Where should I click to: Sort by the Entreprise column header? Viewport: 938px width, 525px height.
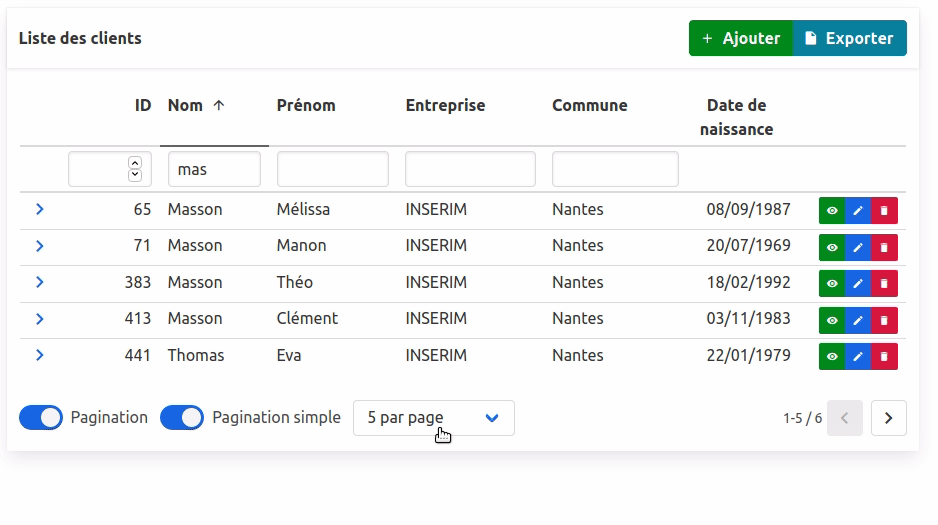tap(445, 105)
